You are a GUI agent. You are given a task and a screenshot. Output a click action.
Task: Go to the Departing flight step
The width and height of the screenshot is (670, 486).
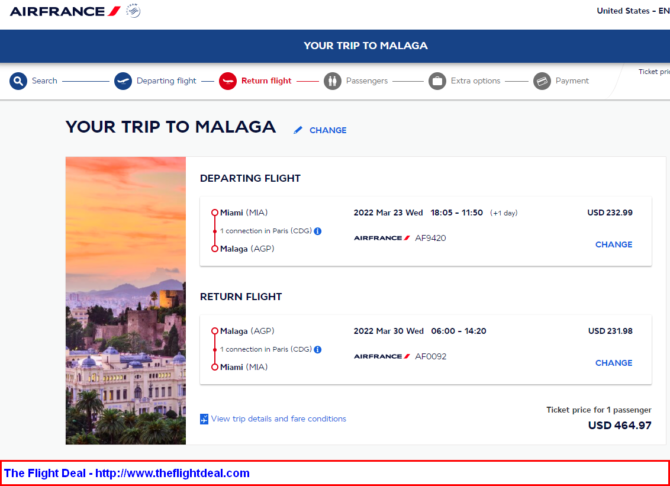pyautogui.click(x=166, y=81)
